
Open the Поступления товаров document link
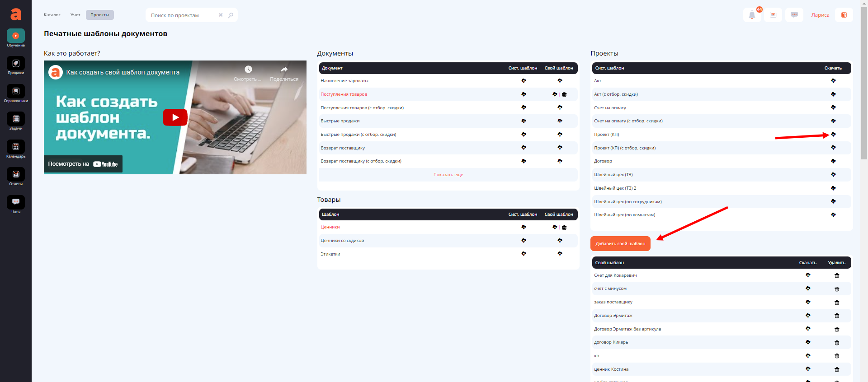click(x=344, y=94)
